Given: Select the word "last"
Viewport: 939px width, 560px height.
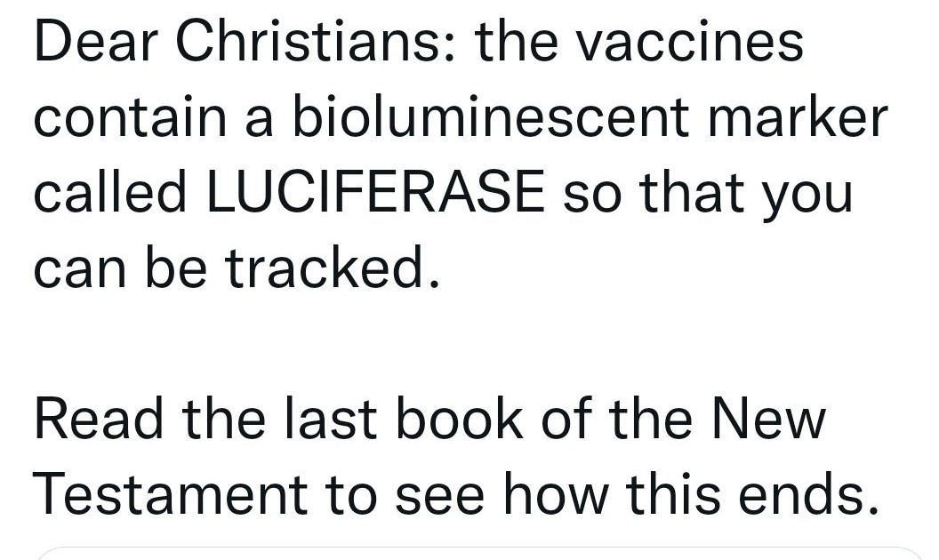Looking at the screenshot, I should (x=331, y=418).
